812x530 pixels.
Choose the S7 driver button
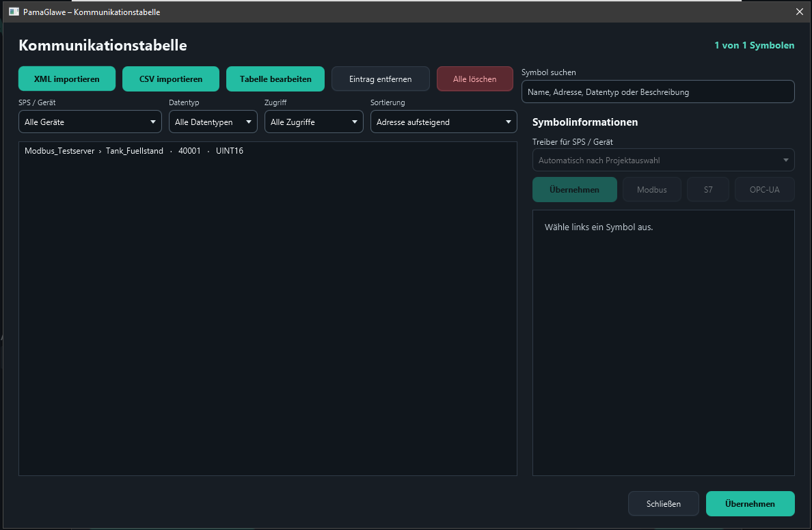click(x=708, y=189)
